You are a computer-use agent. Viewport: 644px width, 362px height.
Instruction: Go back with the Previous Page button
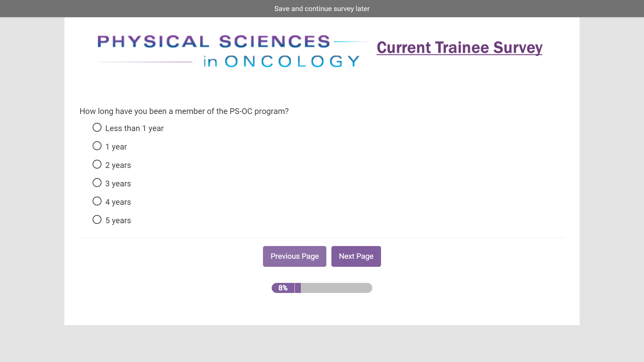(x=294, y=256)
